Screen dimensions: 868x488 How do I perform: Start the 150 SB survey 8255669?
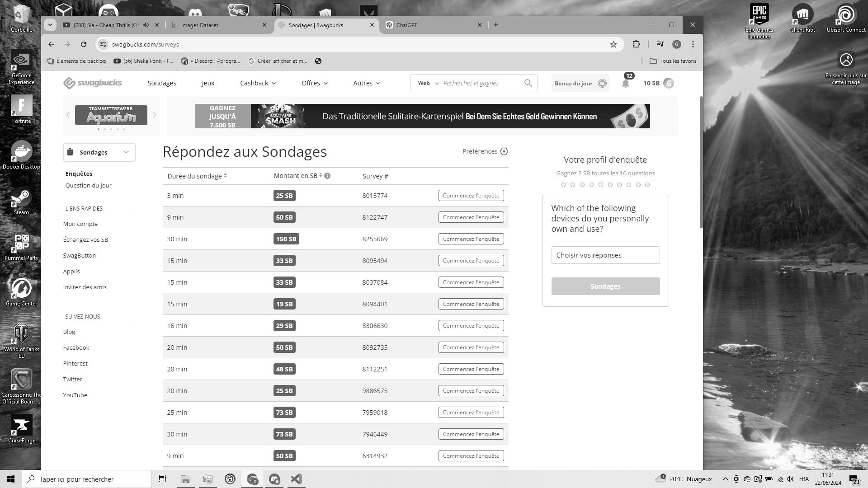[471, 239]
